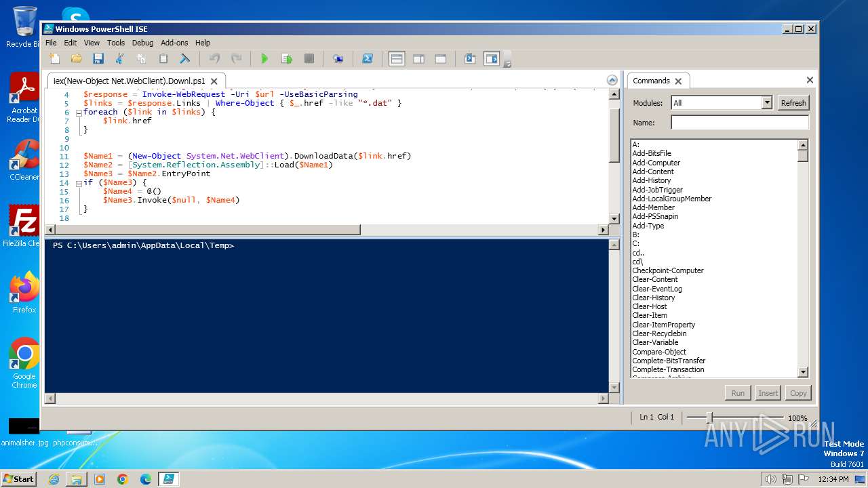Collapse the if block at line 14
This screenshot has width=868, height=488.
(x=79, y=183)
